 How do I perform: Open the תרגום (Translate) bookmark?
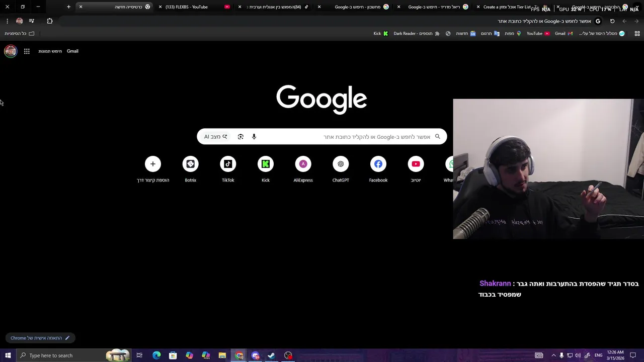490,34
